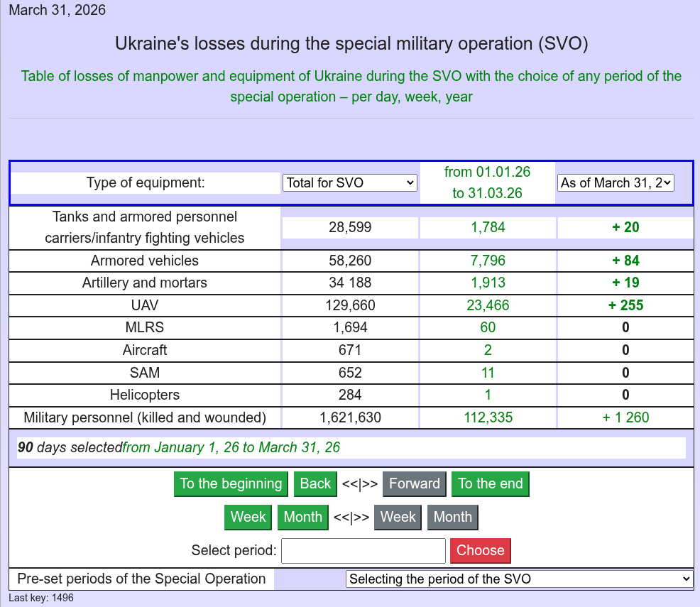Click the green 'Table of losses of manpower' subtitle
The image size is (700, 607).
[351, 87]
